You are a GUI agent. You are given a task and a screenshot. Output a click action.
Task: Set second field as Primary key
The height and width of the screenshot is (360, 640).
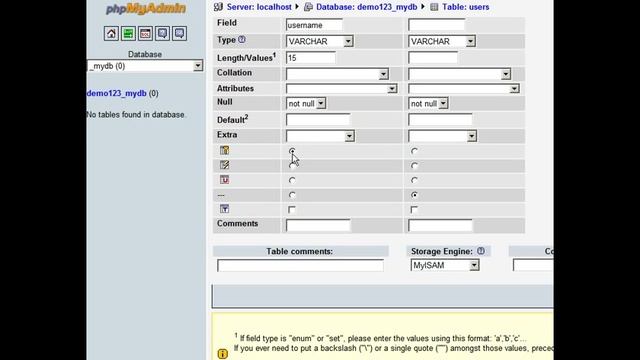[414, 151]
